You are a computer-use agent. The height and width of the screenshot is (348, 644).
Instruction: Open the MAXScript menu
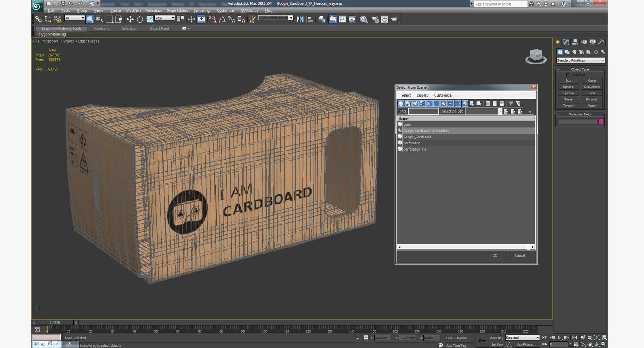pyautogui.click(x=249, y=10)
